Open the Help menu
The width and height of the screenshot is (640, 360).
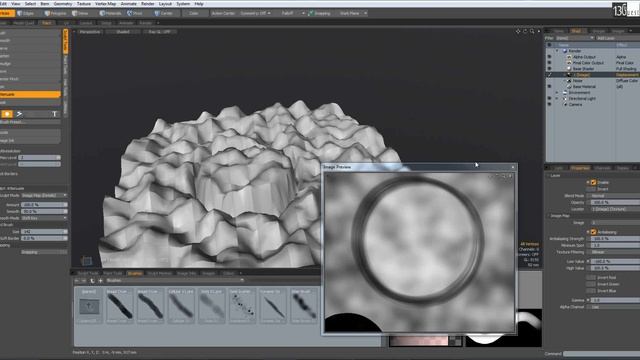pos(199,4)
